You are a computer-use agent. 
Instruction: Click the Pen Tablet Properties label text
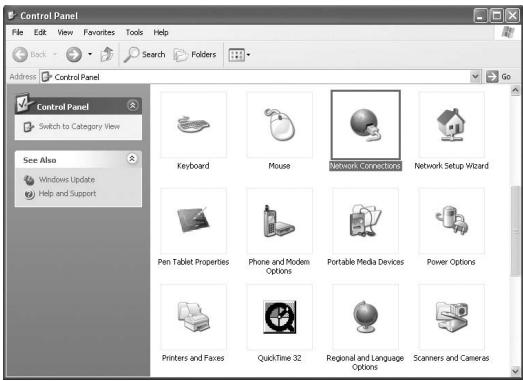point(193,262)
